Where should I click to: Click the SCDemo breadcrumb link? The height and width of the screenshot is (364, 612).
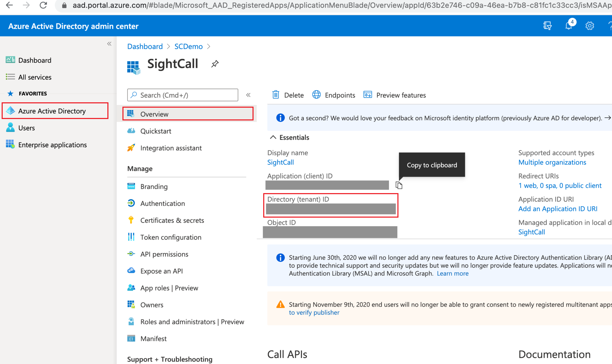click(188, 46)
